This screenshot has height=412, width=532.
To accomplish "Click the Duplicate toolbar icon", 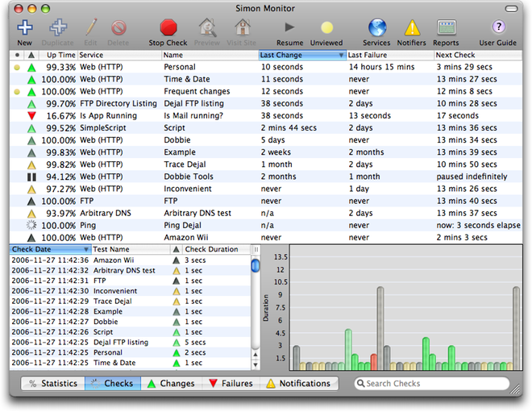I will (x=58, y=27).
